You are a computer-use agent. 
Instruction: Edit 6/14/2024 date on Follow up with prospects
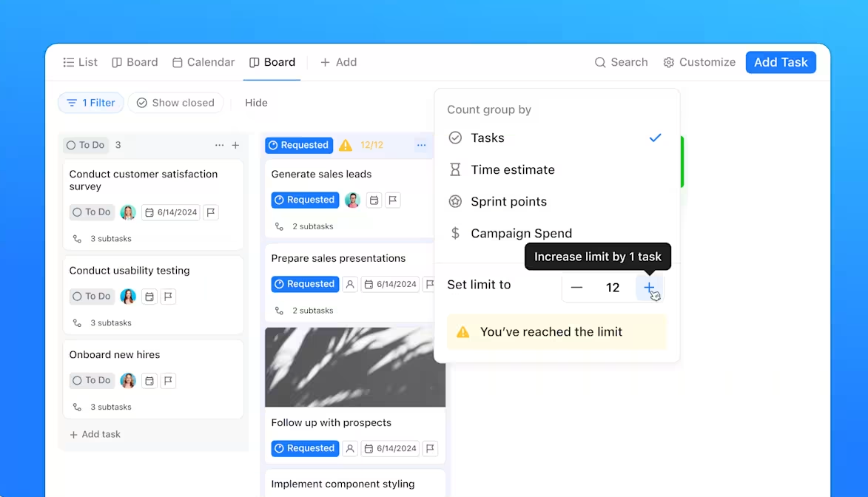390,449
